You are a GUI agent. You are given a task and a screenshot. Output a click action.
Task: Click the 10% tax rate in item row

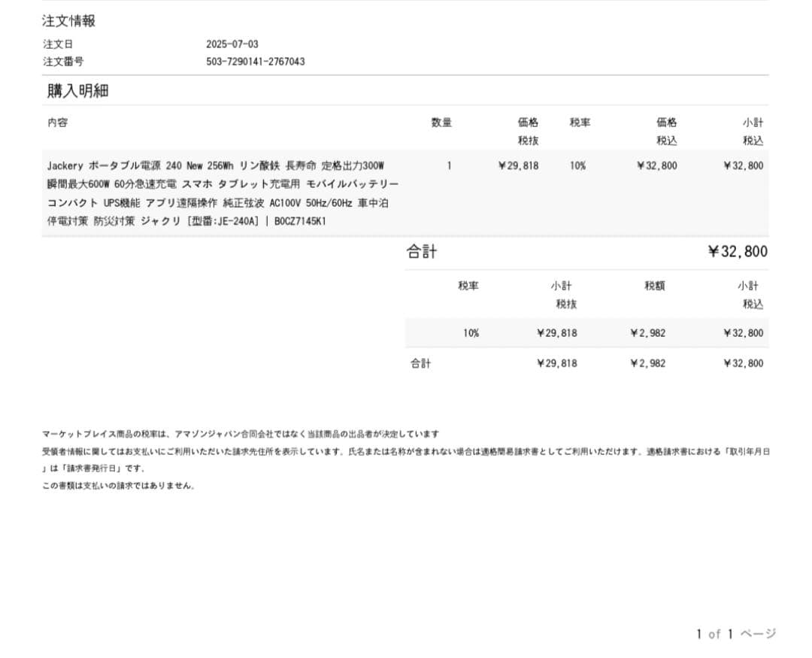(577, 166)
